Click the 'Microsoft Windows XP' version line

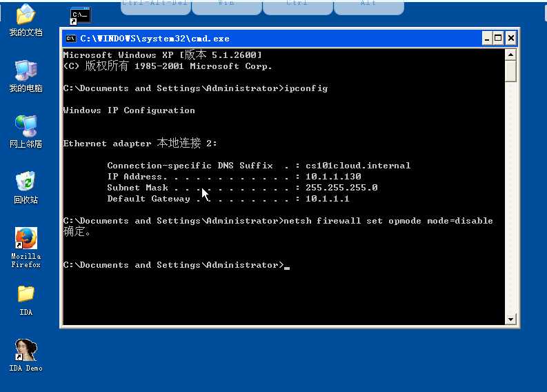(x=162, y=55)
